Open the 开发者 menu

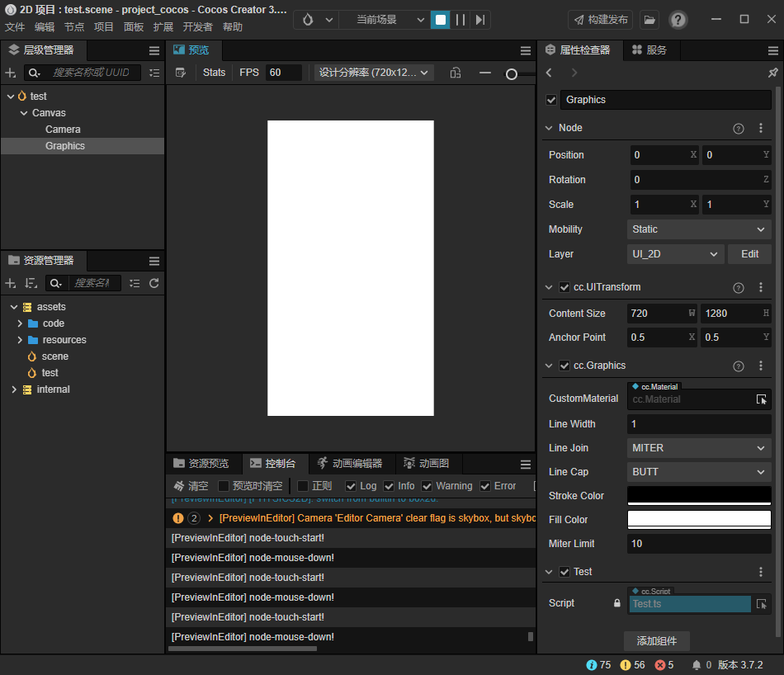tap(197, 27)
